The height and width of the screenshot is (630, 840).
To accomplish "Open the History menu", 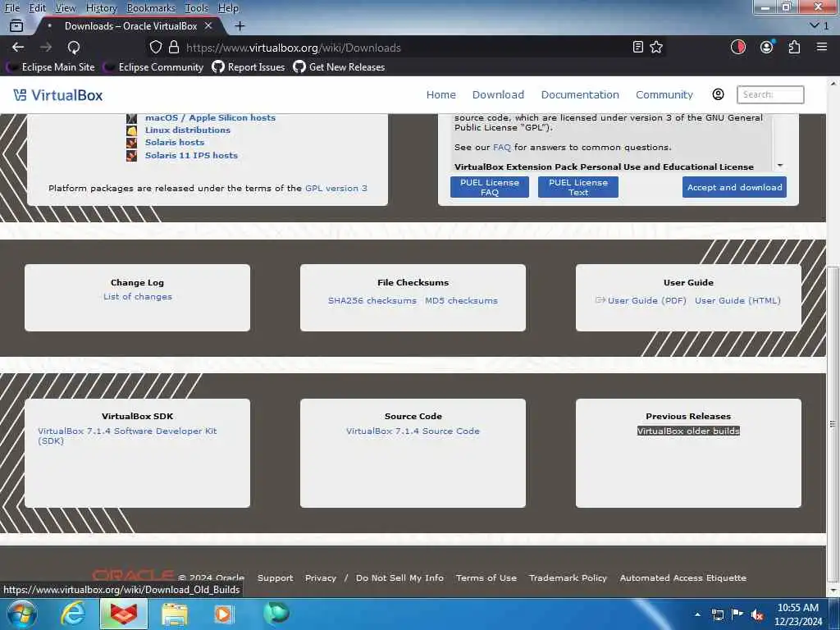I will coord(101,8).
